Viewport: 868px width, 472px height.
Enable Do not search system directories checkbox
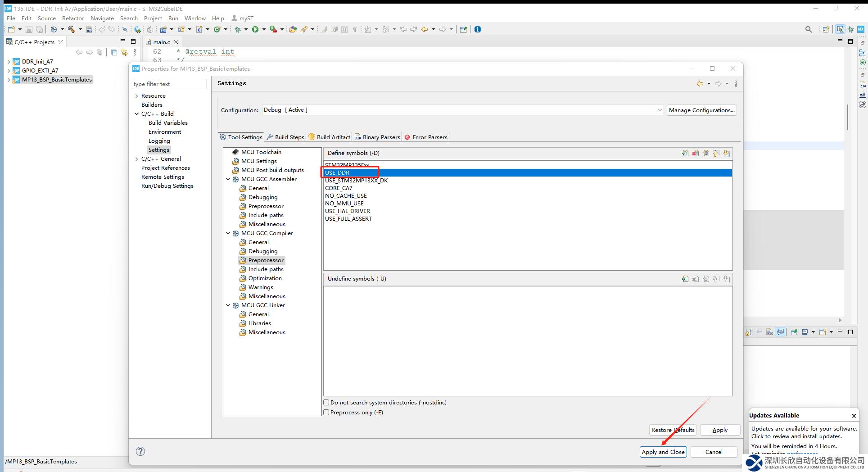click(326, 403)
